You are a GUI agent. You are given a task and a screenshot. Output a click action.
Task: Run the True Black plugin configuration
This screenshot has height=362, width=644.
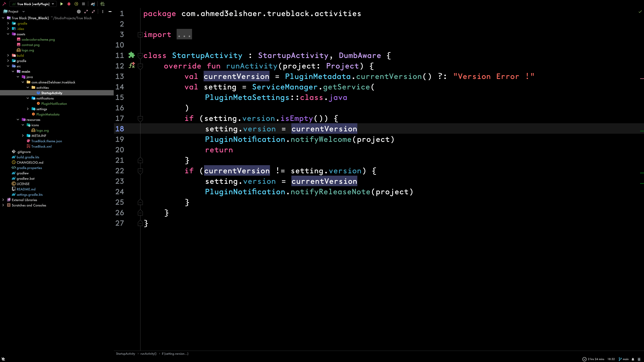click(62, 4)
